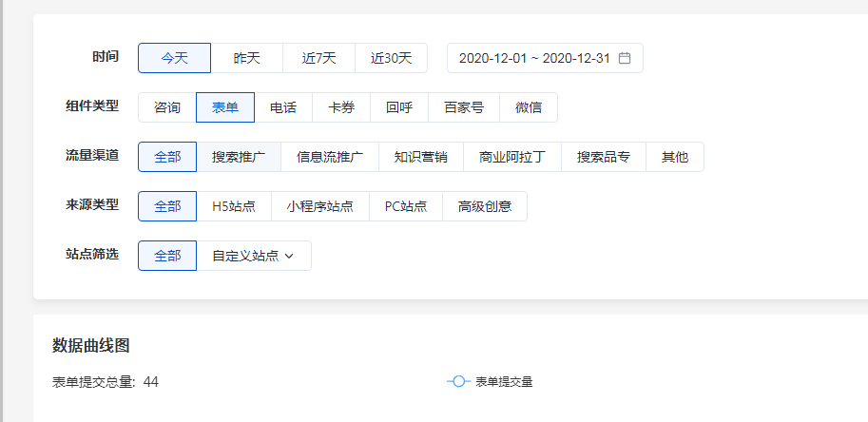Filter traffic channel by 信息流推广
This screenshot has height=422, width=868.
330,157
